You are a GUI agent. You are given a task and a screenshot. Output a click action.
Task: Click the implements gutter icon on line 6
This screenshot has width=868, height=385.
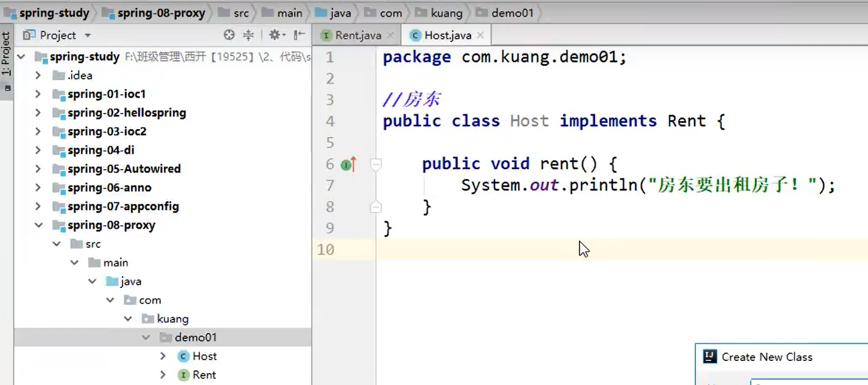tap(348, 164)
